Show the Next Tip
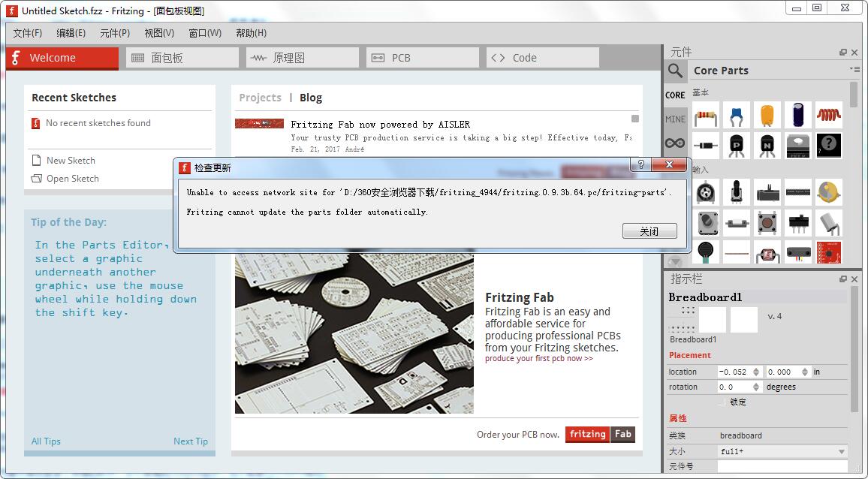The height and width of the screenshot is (479, 868). (191, 441)
